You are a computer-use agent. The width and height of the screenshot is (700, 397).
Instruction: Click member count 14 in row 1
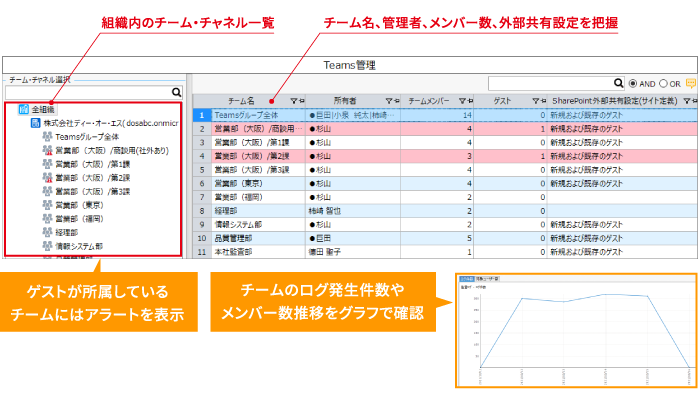437,115
